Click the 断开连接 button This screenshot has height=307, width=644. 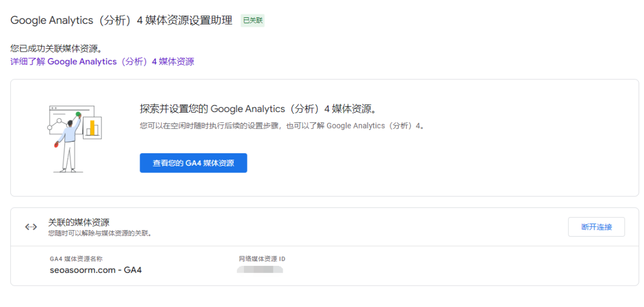point(596,227)
